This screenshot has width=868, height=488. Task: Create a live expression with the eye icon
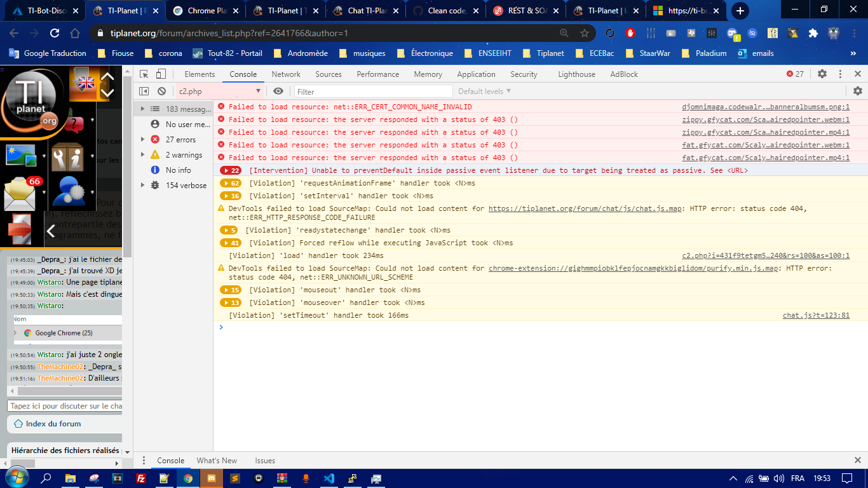278,91
